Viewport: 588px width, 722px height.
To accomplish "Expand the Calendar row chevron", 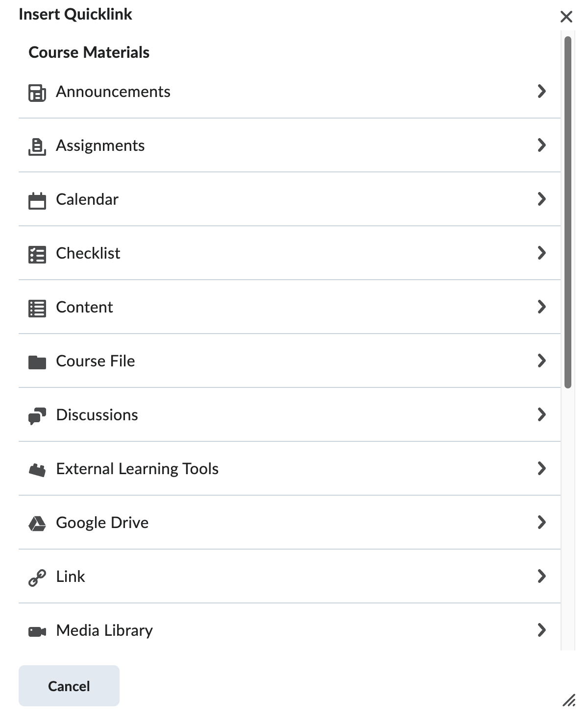I will [x=541, y=199].
